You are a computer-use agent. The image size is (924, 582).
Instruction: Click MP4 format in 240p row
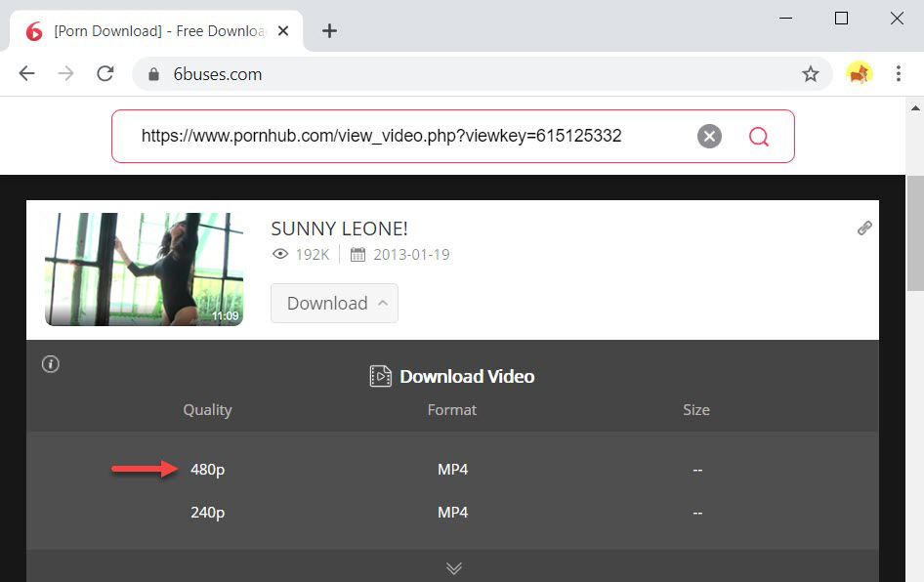pos(452,513)
